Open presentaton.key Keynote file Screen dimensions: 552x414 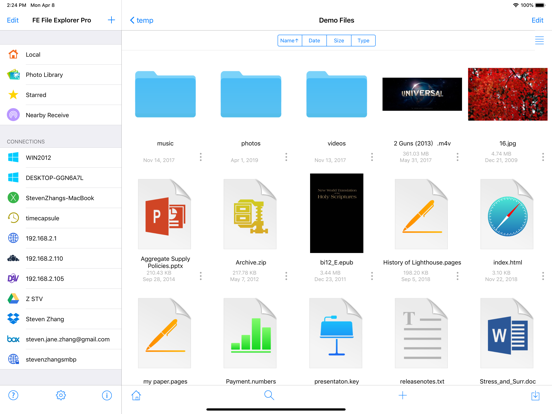(x=336, y=333)
